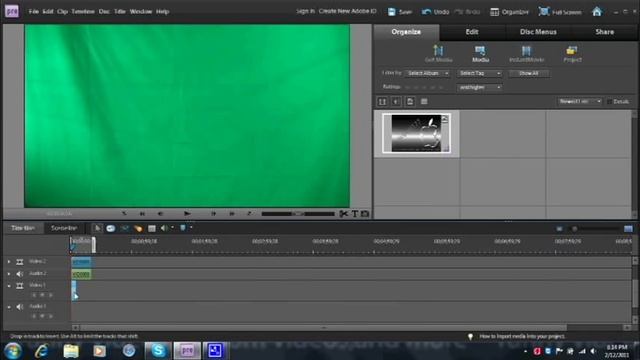Click the Redo button

[x=467, y=12]
